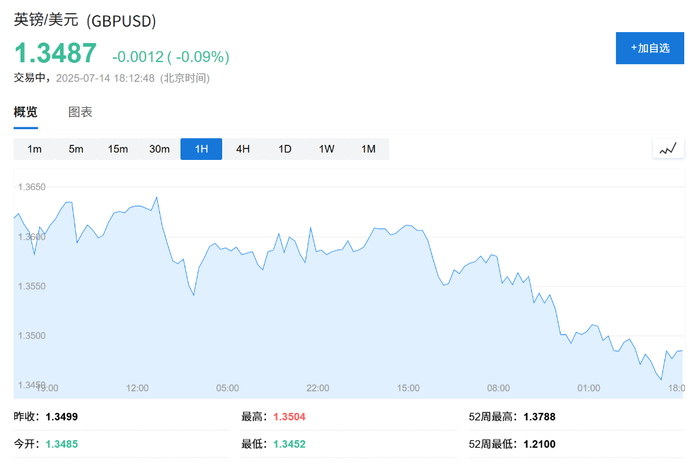Switch to 1W weekly view
The image size is (700, 473).
[x=327, y=149]
